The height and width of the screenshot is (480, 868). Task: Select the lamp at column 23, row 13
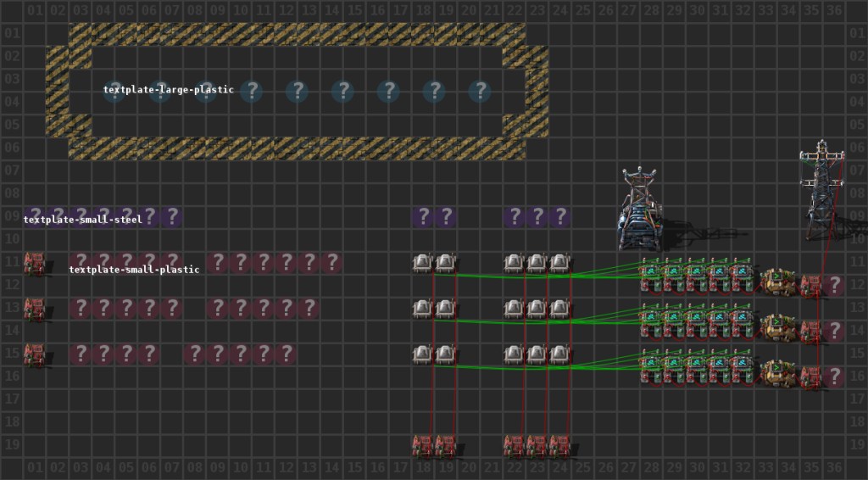pyautogui.click(x=537, y=309)
